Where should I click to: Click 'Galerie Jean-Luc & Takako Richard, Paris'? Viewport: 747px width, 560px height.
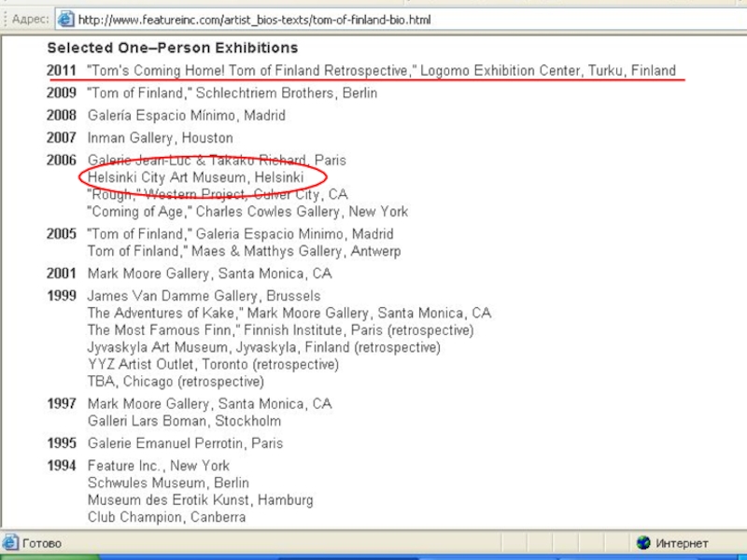[217, 160]
